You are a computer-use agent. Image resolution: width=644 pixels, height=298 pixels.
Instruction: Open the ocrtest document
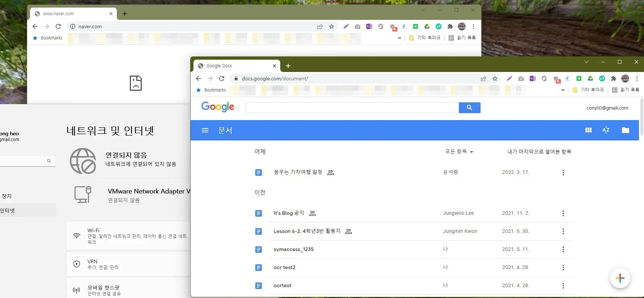(282, 285)
